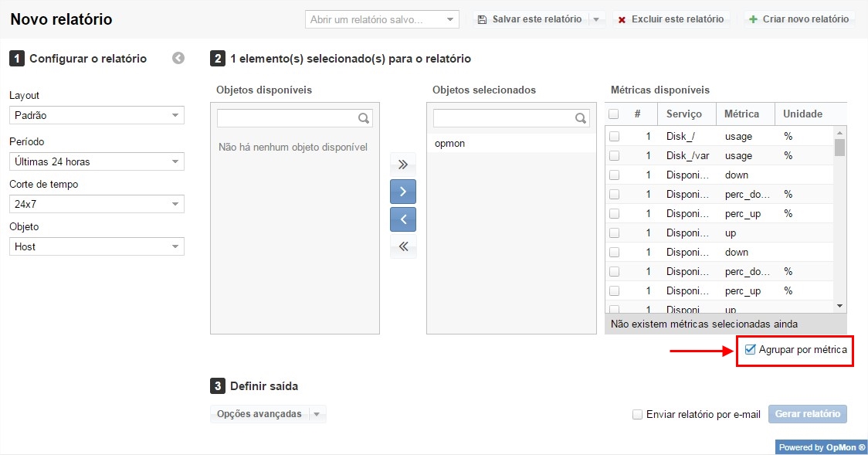The height and width of the screenshot is (455, 868).
Task: Collapse the Configurar o relatório panel arrow
Action: [178, 58]
